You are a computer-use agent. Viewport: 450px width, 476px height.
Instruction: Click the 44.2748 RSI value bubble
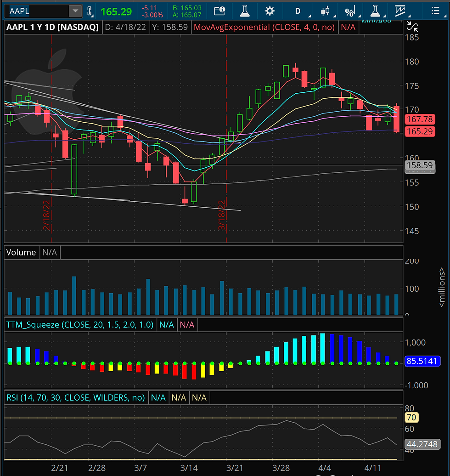[x=422, y=444]
